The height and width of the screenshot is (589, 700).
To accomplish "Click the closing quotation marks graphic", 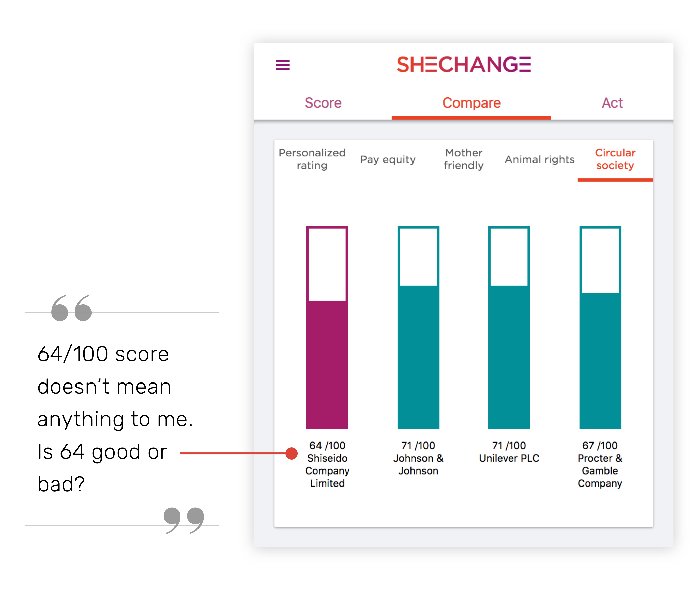I will click(184, 520).
